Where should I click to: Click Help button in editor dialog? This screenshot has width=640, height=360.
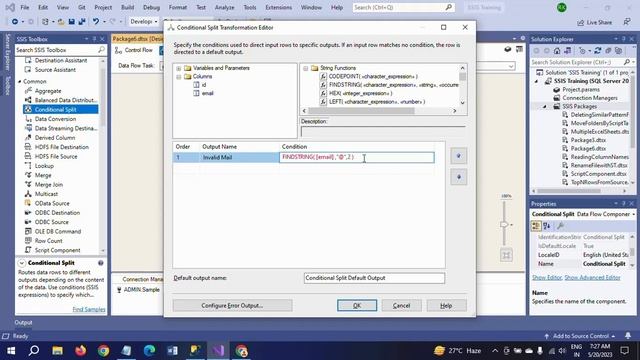[446, 305]
